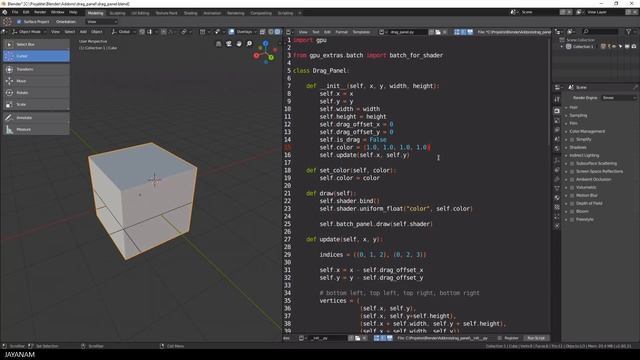
Task: Open the Render menu
Action: (x=40, y=12)
